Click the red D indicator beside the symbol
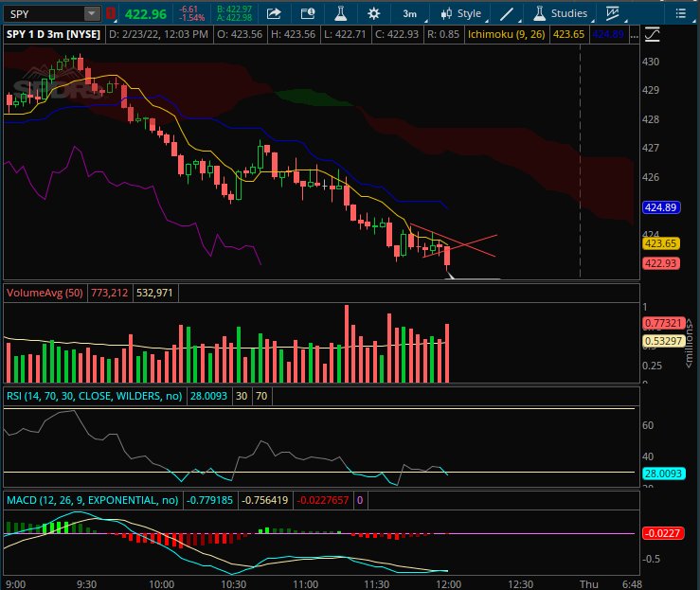700x590 pixels. pos(111,14)
